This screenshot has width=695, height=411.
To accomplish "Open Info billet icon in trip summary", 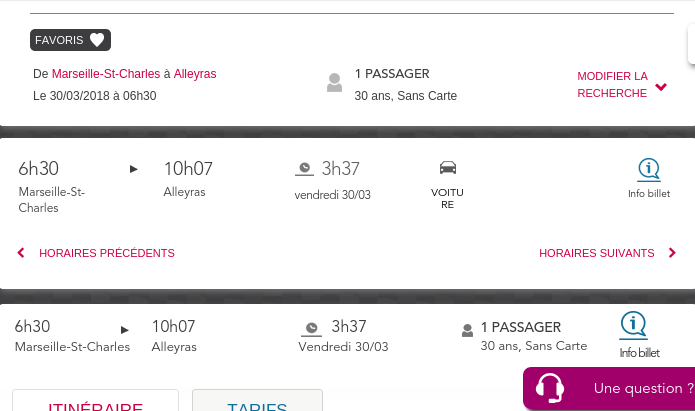I will point(633,325).
